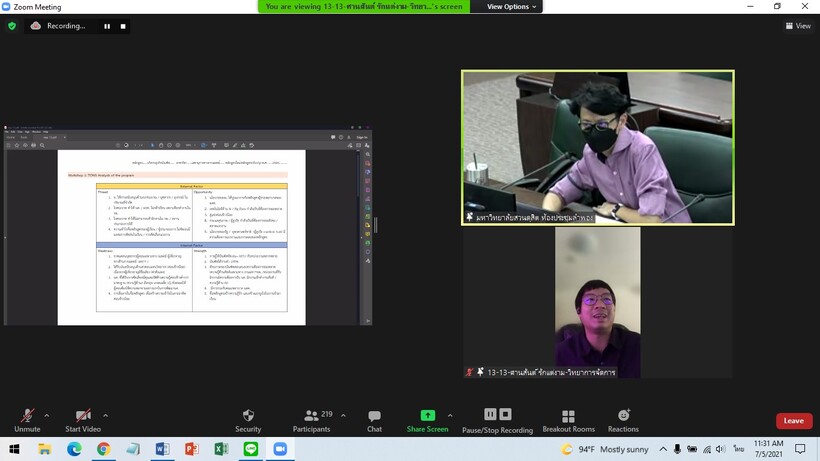
Task: Open Excel from the taskbar
Action: pyautogui.click(x=221, y=449)
